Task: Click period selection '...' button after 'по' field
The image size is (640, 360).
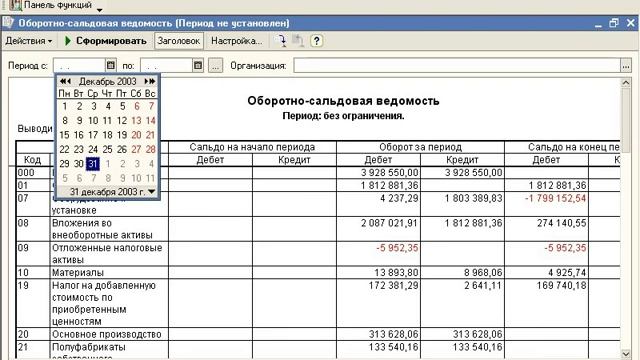Action: (x=216, y=65)
